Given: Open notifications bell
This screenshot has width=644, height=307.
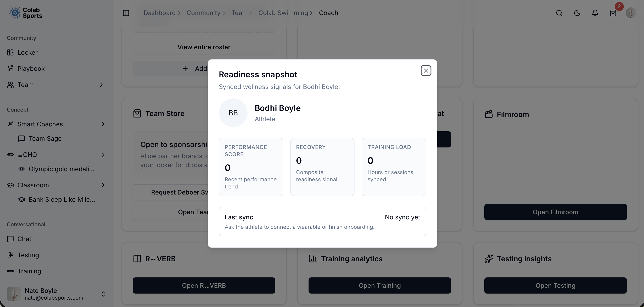Looking at the screenshot, I should [595, 13].
